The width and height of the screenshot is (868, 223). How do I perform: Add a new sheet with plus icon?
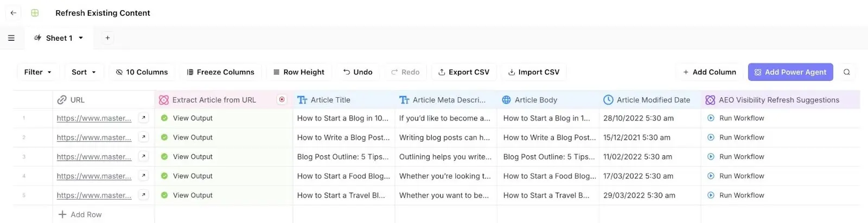click(107, 38)
